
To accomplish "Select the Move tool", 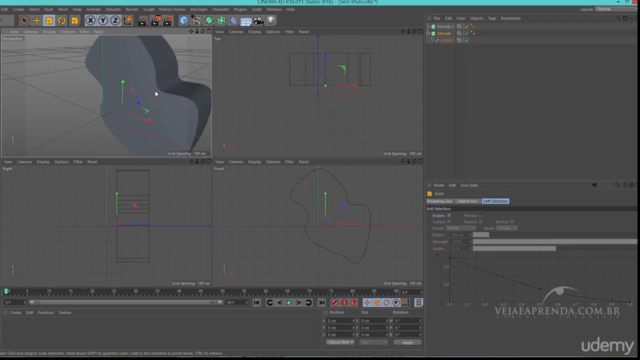I will click(37, 20).
